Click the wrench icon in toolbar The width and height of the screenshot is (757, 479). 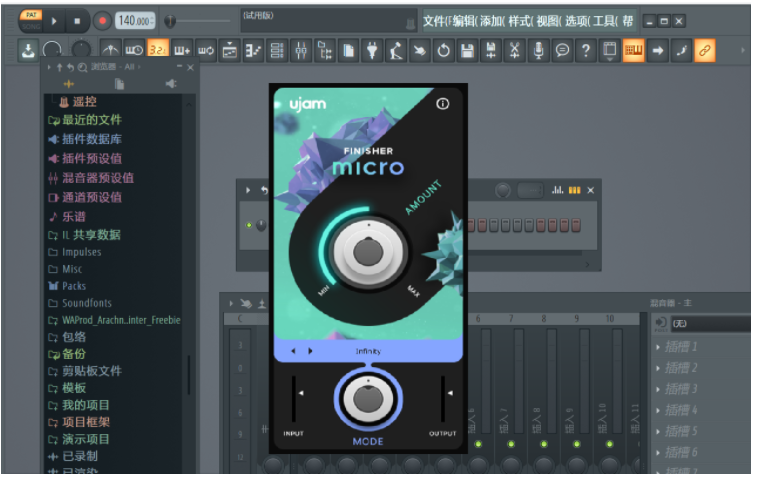point(681,50)
